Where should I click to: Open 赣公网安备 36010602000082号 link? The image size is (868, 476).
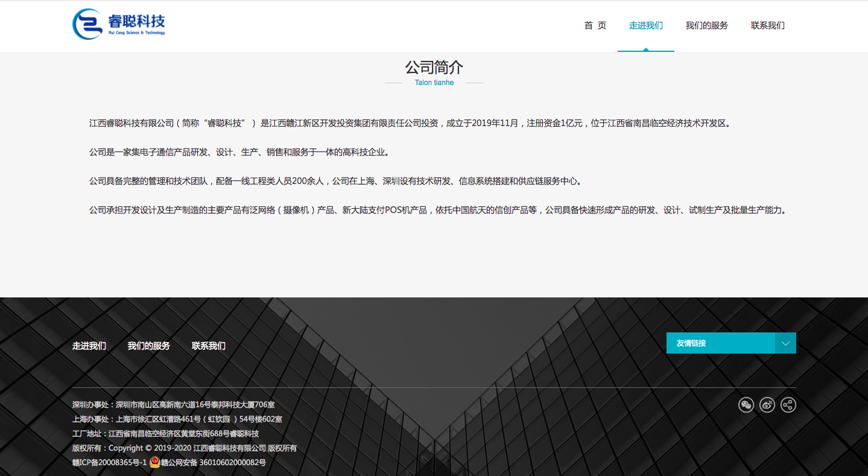click(x=214, y=463)
